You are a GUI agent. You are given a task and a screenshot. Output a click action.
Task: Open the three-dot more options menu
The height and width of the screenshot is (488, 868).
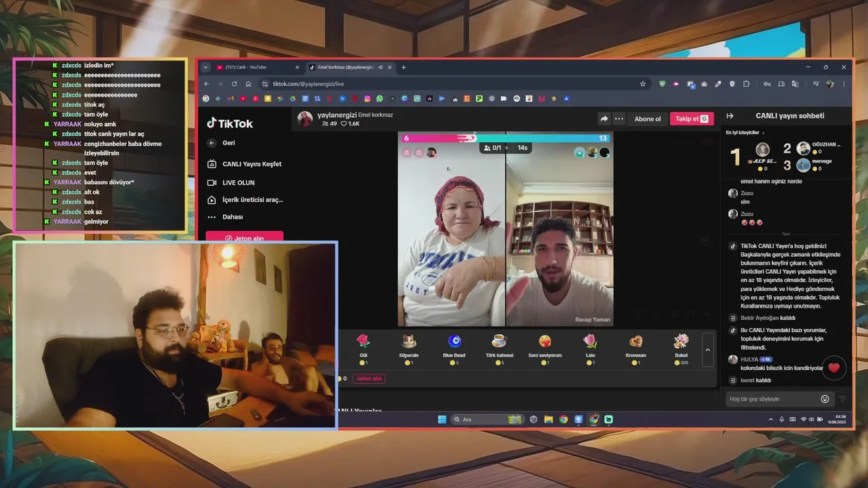coord(618,119)
